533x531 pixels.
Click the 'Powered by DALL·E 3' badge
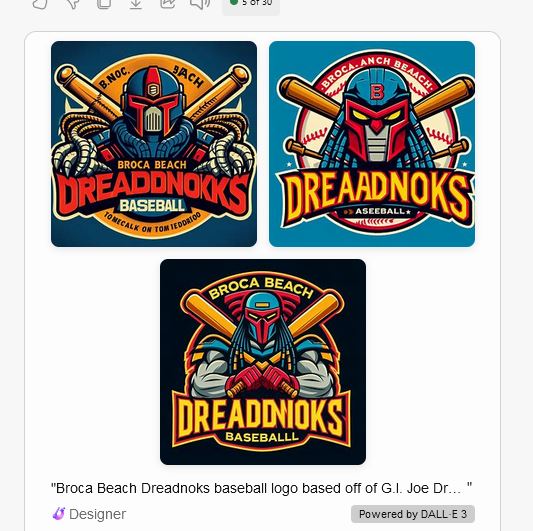coord(413,514)
